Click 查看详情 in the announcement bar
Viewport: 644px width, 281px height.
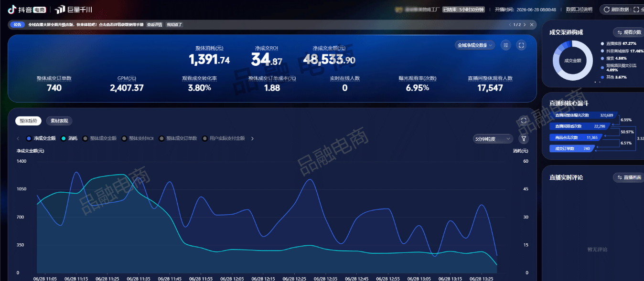(154, 24)
